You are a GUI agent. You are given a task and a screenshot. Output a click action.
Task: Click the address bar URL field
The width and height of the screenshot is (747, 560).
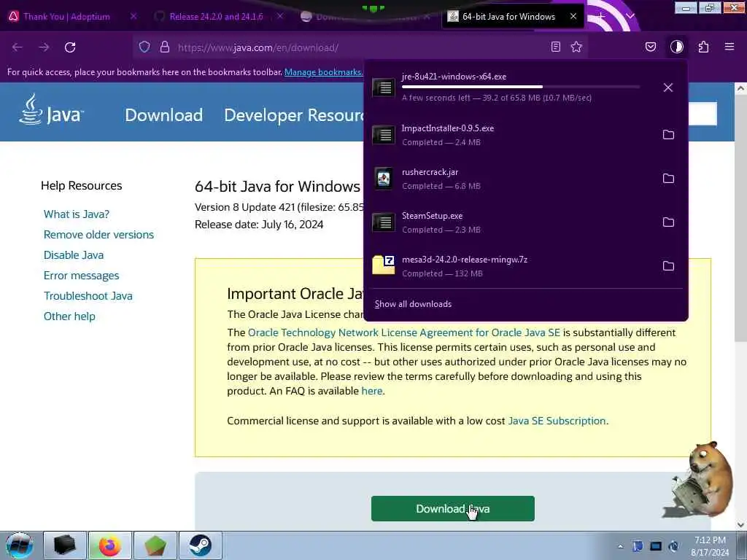pyautogui.click(x=360, y=47)
